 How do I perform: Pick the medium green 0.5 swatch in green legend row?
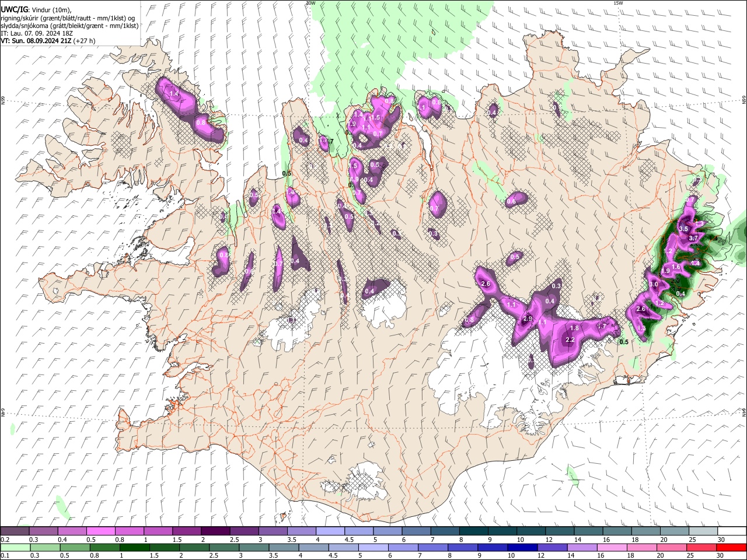[x=75, y=547]
